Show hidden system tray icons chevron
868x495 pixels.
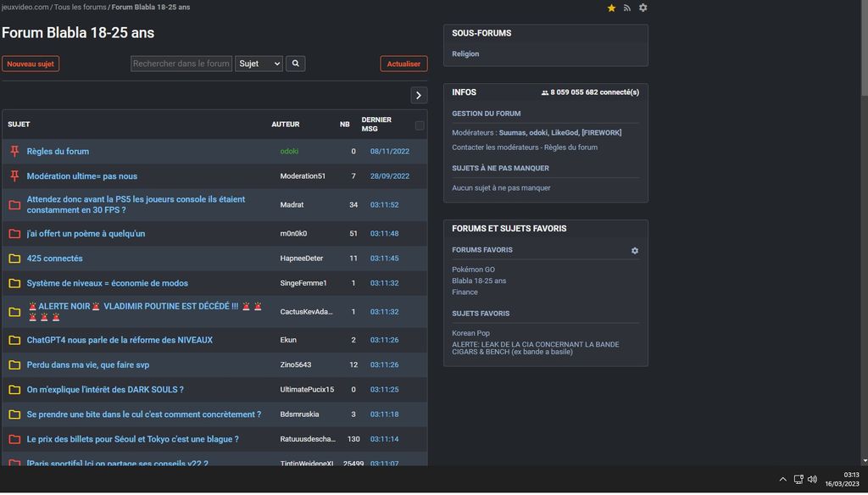click(x=782, y=480)
